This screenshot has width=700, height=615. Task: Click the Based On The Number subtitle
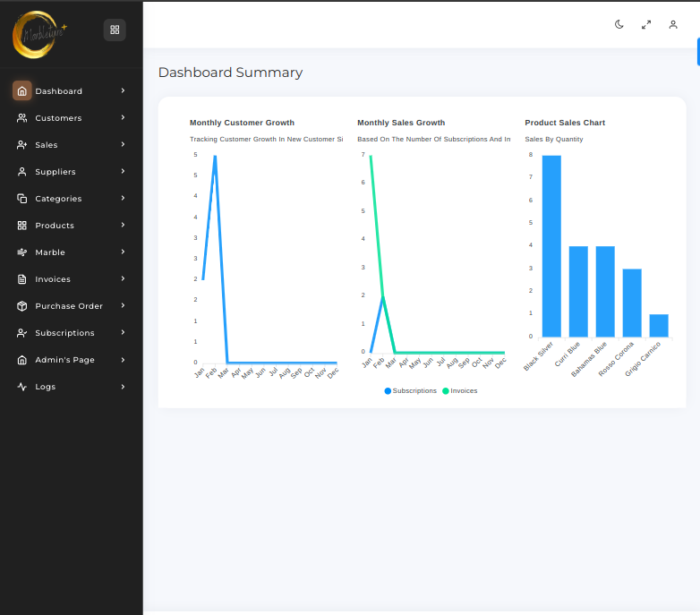(433, 140)
